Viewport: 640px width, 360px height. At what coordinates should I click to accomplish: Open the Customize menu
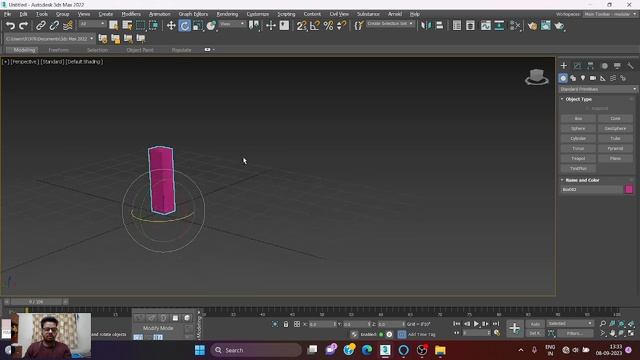258,14
